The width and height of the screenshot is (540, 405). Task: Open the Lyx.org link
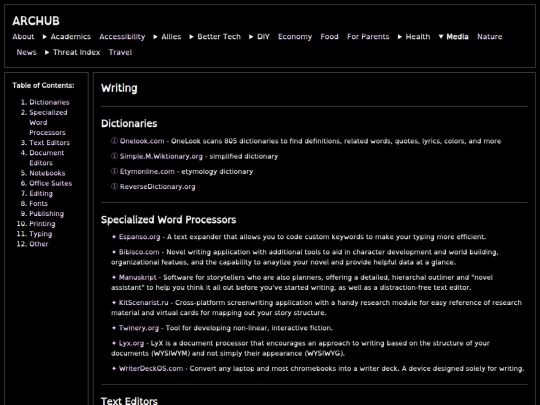click(x=131, y=343)
